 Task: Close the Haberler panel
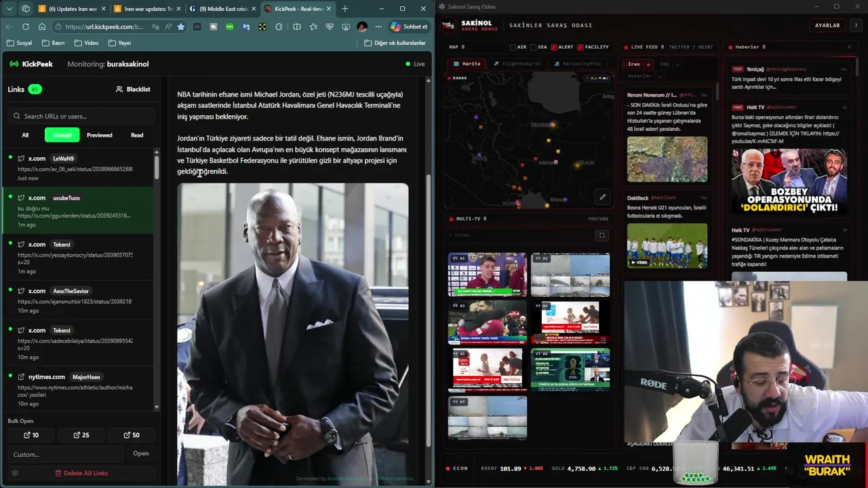tap(849, 47)
